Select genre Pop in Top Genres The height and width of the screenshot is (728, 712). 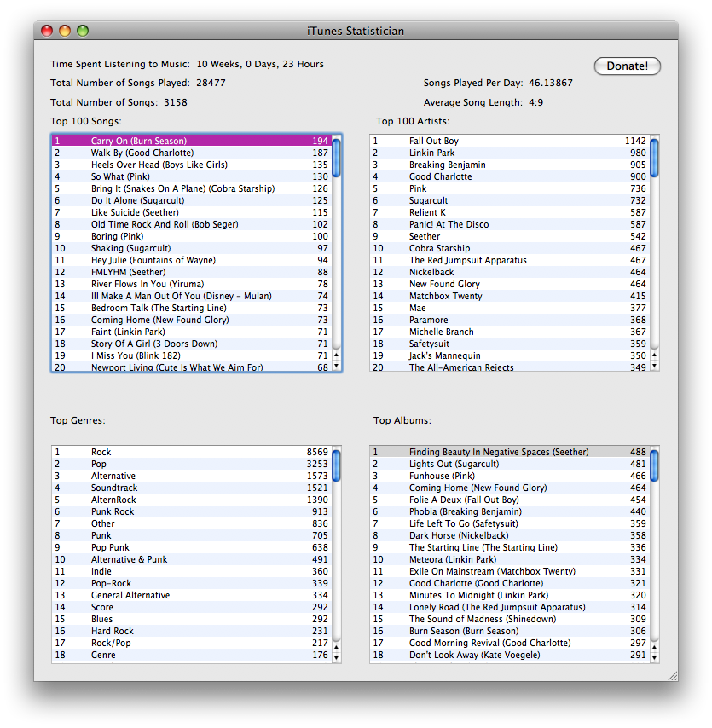(x=192, y=464)
